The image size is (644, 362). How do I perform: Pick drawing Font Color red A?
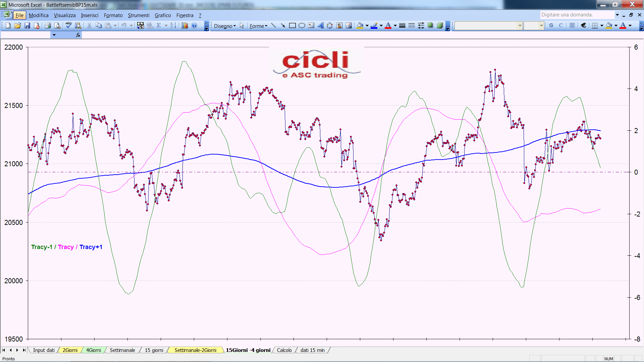(x=388, y=25)
